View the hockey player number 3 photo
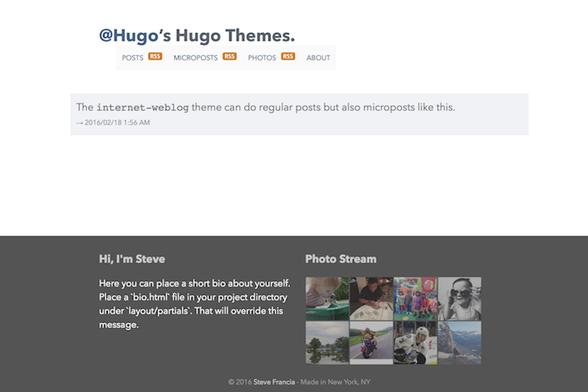The image size is (588, 392). click(x=415, y=342)
